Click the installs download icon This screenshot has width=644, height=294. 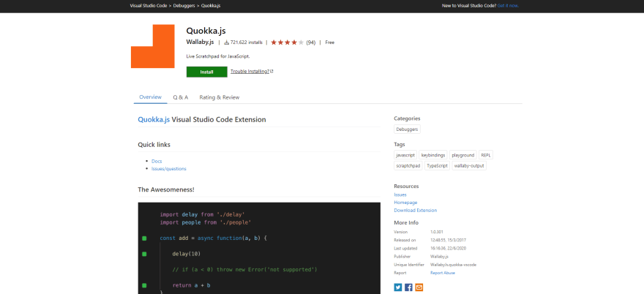click(x=226, y=42)
